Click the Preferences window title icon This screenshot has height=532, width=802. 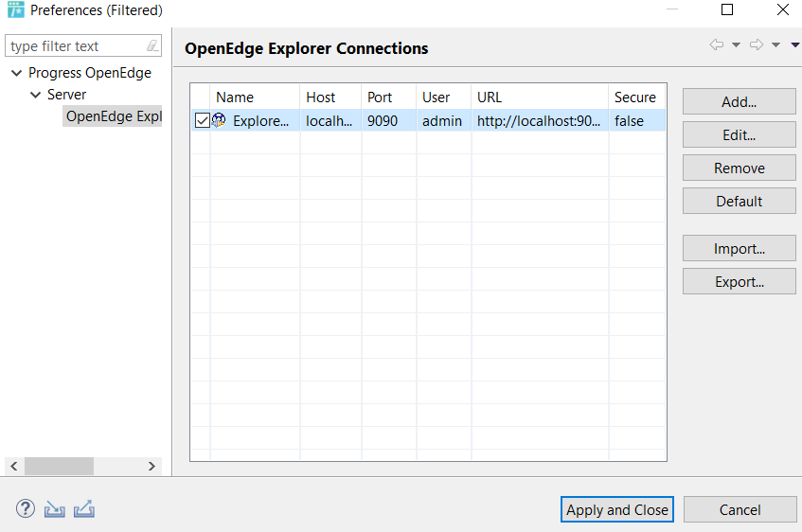point(16,9)
